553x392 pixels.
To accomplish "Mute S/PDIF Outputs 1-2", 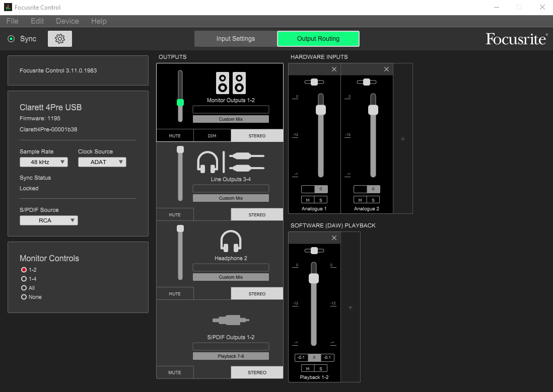I will click(175, 372).
